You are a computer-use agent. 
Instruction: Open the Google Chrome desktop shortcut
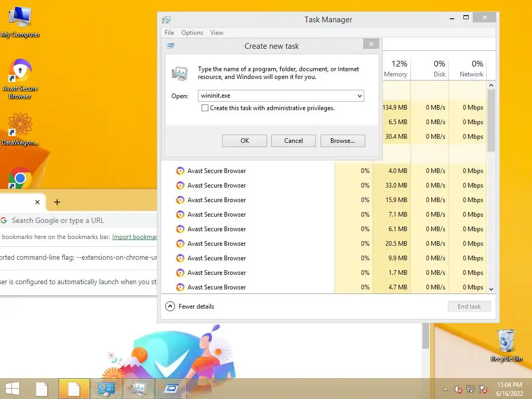coord(20,178)
